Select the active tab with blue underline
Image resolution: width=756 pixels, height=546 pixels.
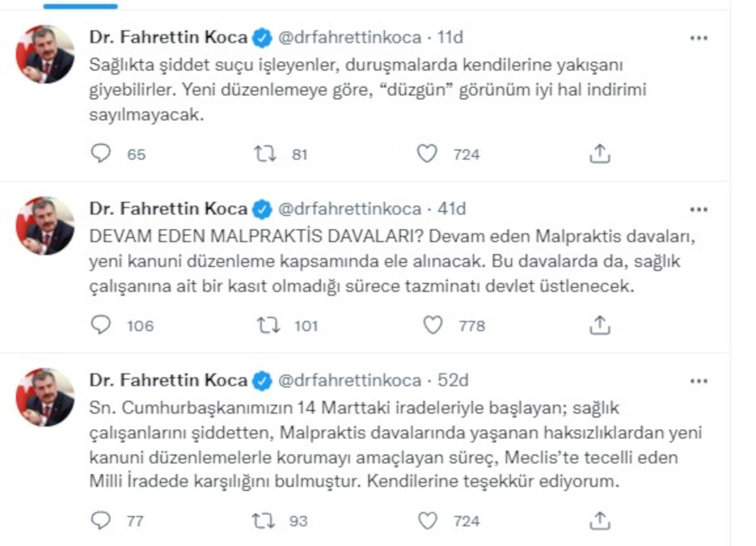pyautogui.click(x=80, y=6)
